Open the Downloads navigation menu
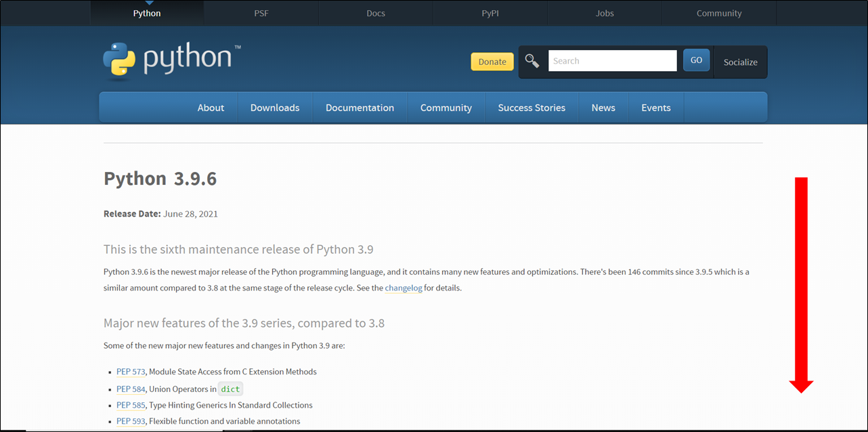Image resolution: width=868 pixels, height=432 pixels. pyautogui.click(x=275, y=108)
